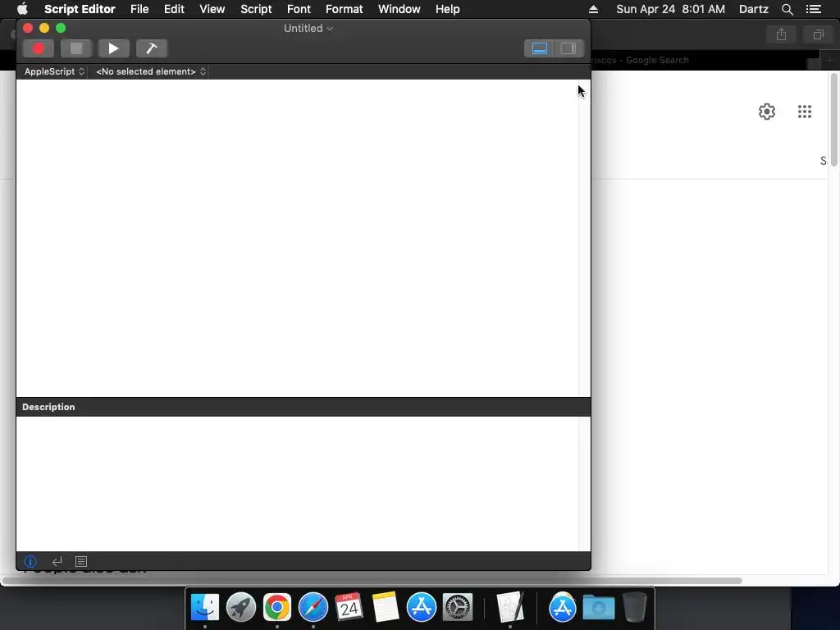The width and height of the screenshot is (840, 630).
Task: Show the Description info pane icon
Action: pyautogui.click(x=30, y=561)
